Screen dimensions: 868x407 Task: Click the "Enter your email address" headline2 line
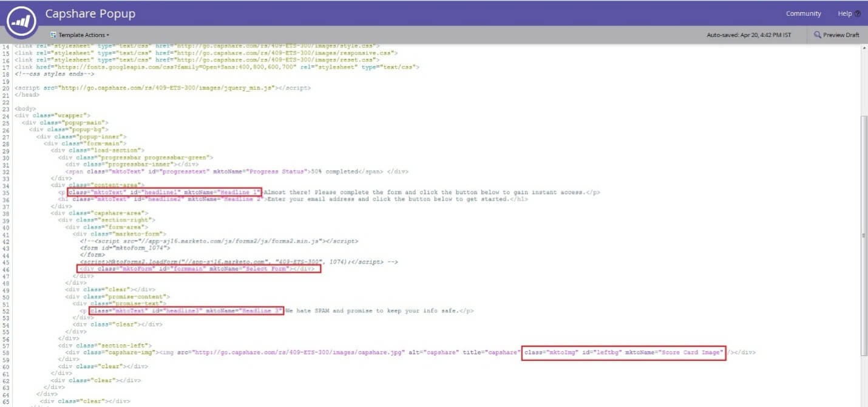pyautogui.click(x=293, y=199)
